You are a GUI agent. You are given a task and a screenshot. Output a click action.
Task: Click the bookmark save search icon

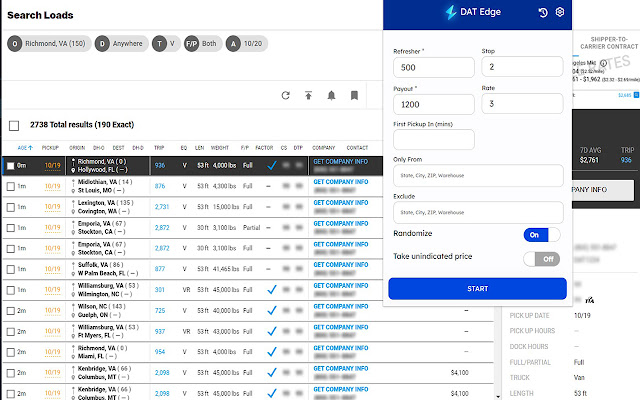click(354, 95)
